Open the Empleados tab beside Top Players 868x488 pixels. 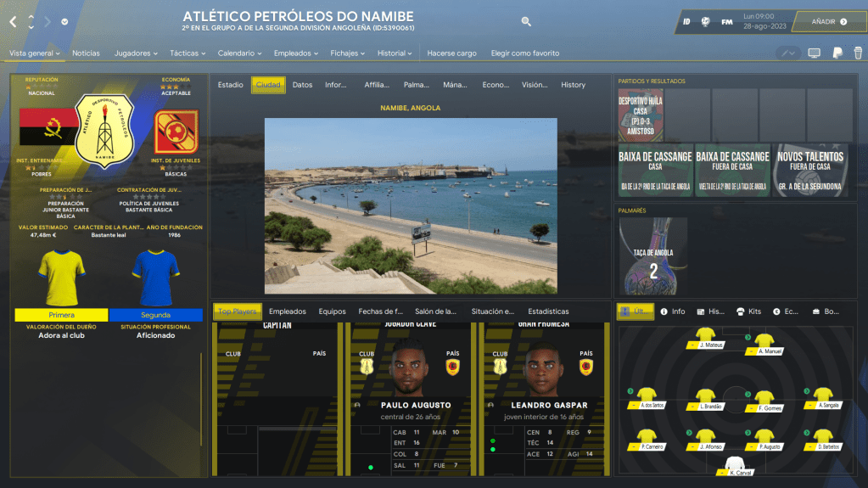(287, 311)
